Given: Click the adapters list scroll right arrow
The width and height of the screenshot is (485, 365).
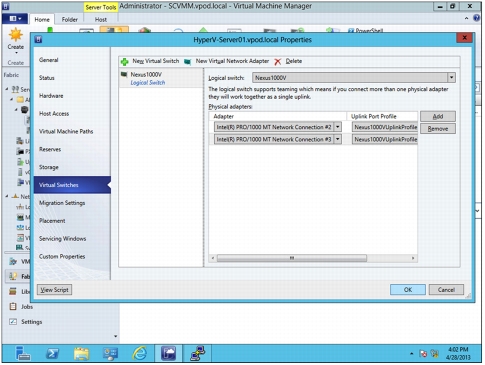Looking at the screenshot, I should point(413,258).
